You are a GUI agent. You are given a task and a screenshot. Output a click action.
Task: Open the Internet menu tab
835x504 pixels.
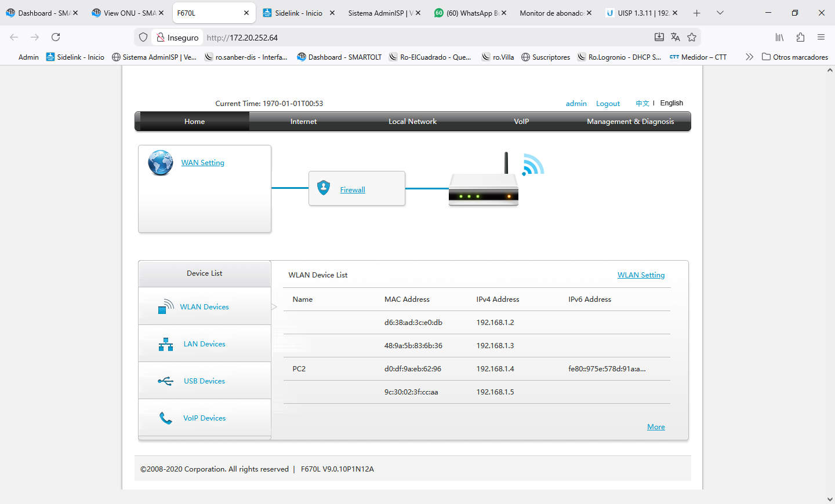click(303, 122)
